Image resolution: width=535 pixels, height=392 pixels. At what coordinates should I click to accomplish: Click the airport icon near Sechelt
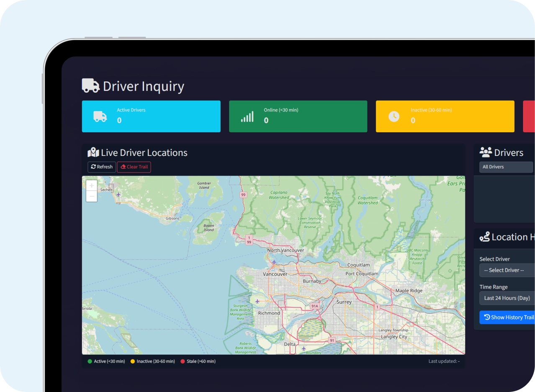point(118,194)
